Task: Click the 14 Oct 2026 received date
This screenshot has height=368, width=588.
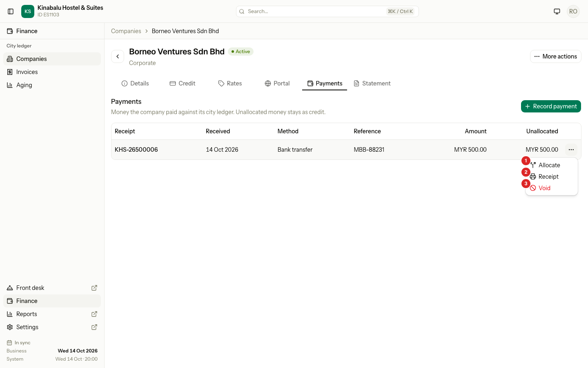Action: tap(222, 150)
